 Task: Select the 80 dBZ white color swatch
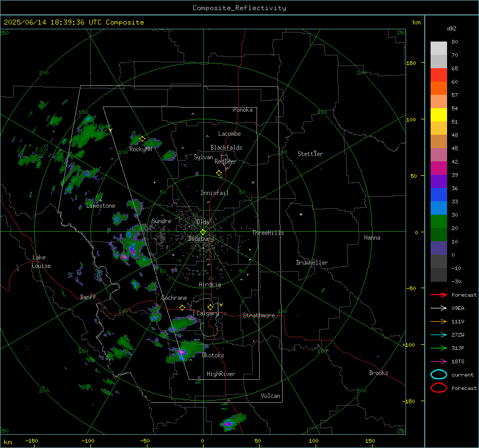439,48
